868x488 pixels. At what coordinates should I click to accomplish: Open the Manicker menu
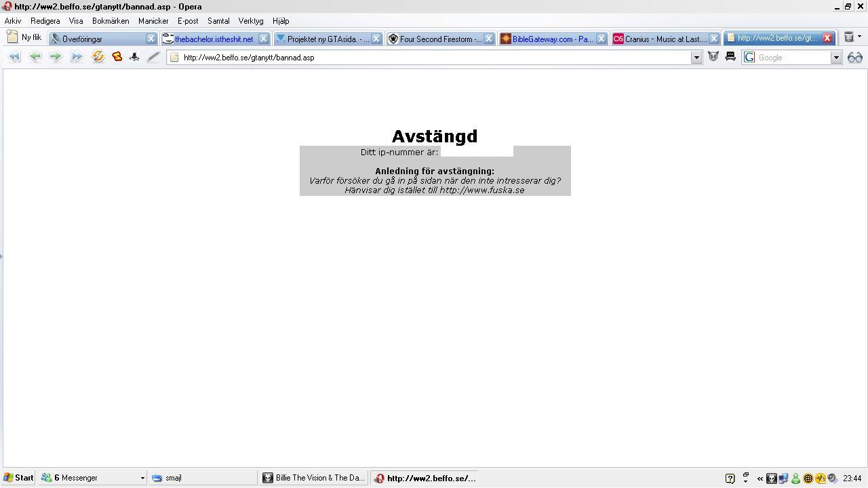tap(153, 21)
